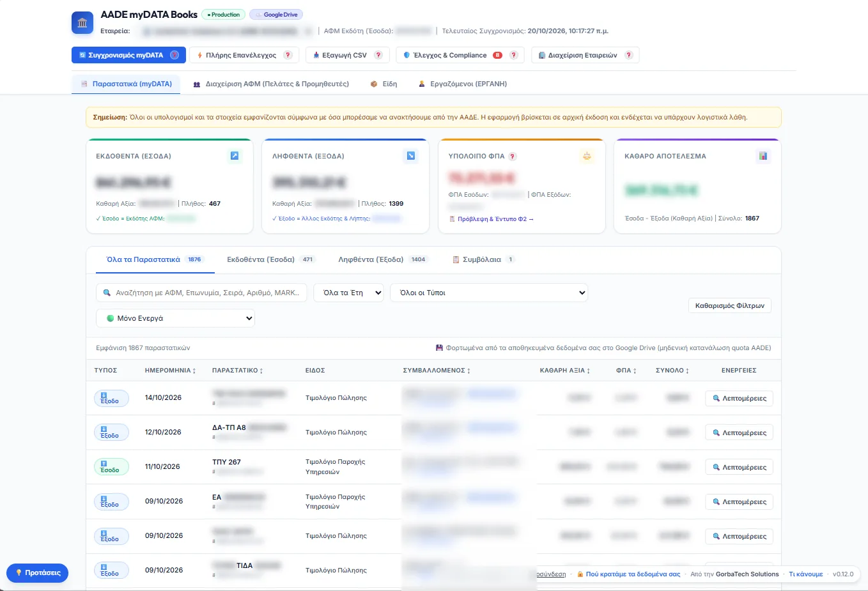Click the Google Drive storage badge
Screen dimensions: 868x591
(276, 15)
